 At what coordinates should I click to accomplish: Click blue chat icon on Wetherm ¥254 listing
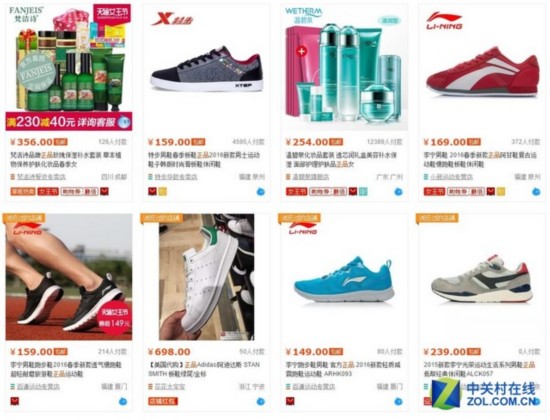pyautogui.click(x=398, y=192)
